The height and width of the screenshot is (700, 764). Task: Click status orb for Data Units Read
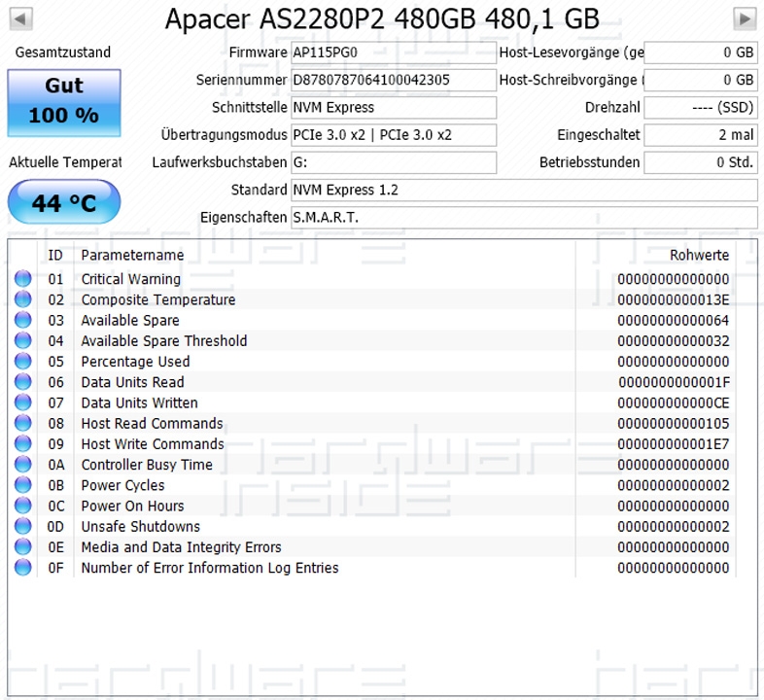point(23,382)
